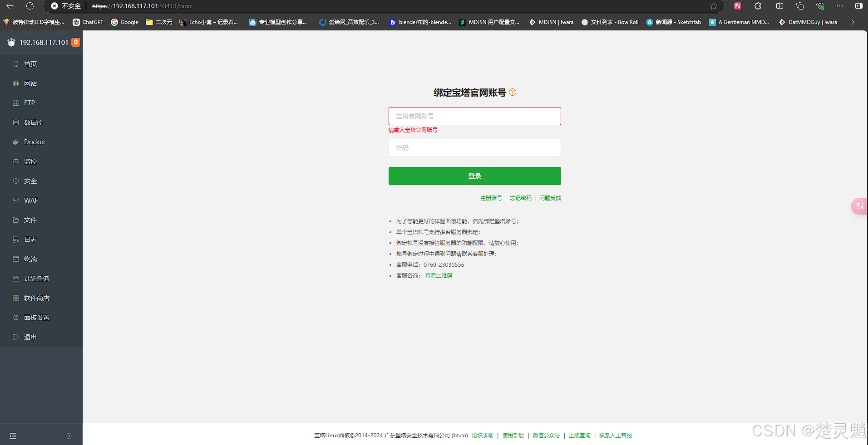Click the 面板设置 gear icon
Screen dimensions: 868x445
16,318
